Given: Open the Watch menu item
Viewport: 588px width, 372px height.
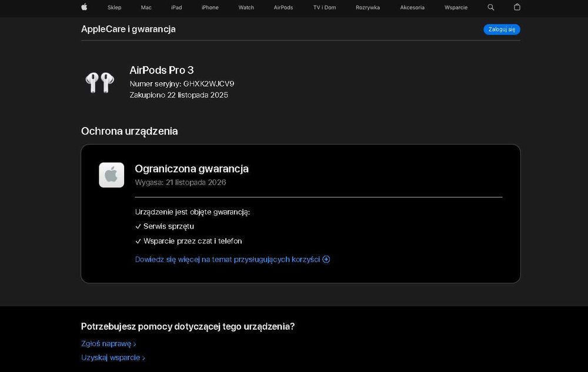Looking at the screenshot, I should 246,8.
